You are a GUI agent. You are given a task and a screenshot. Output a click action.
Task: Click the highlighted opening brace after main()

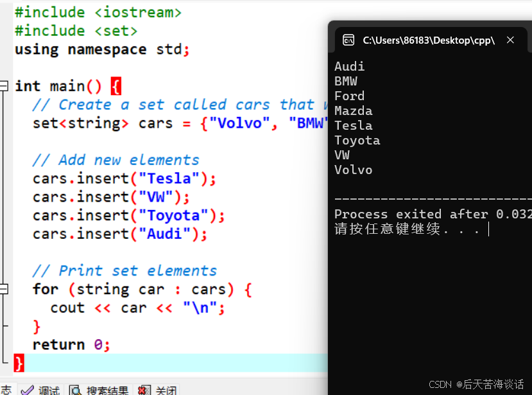coord(116,86)
